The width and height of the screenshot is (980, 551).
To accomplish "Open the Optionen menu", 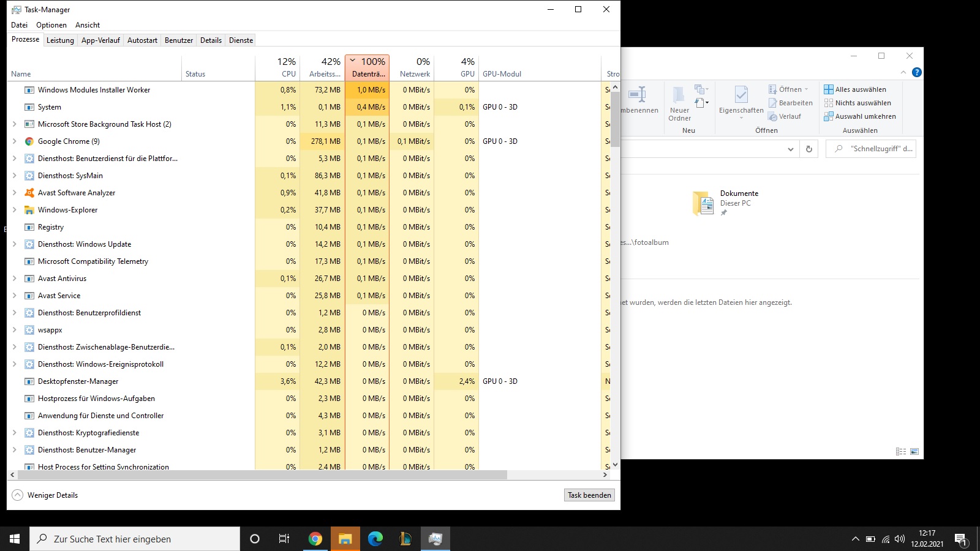I will click(51, 25).
